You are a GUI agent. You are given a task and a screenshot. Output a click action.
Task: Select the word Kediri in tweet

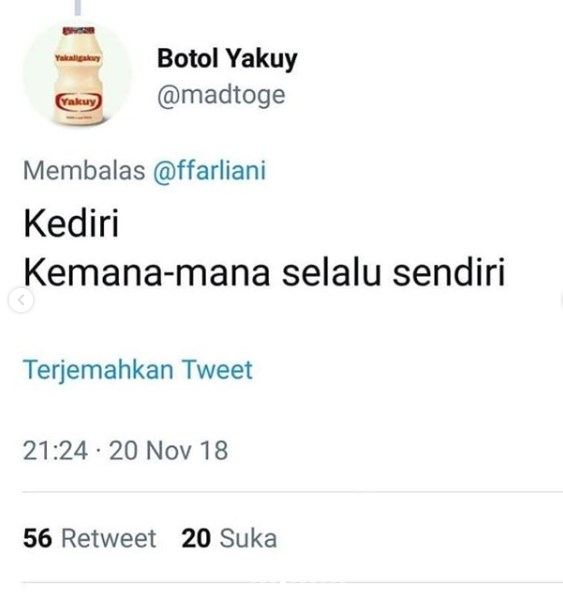(x=71, y=223)
